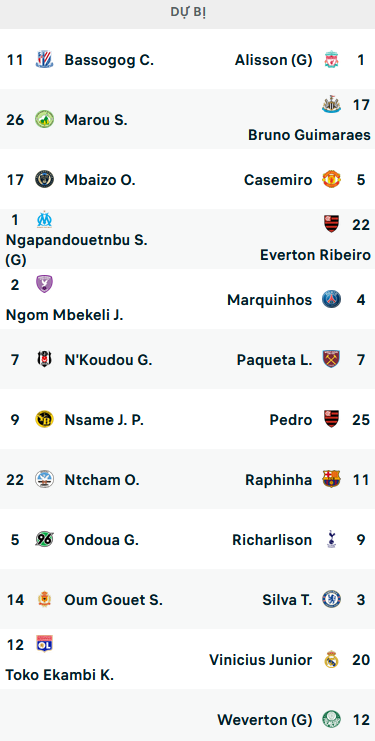Screen dimensions: 375x741
Task: Click the Marseille logo above Ngapandouetnbu
Action: point(44,220)
